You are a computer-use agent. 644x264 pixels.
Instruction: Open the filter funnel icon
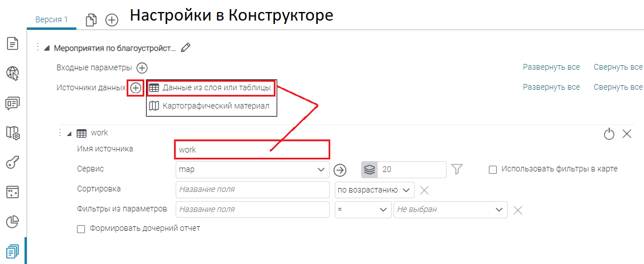456,169
